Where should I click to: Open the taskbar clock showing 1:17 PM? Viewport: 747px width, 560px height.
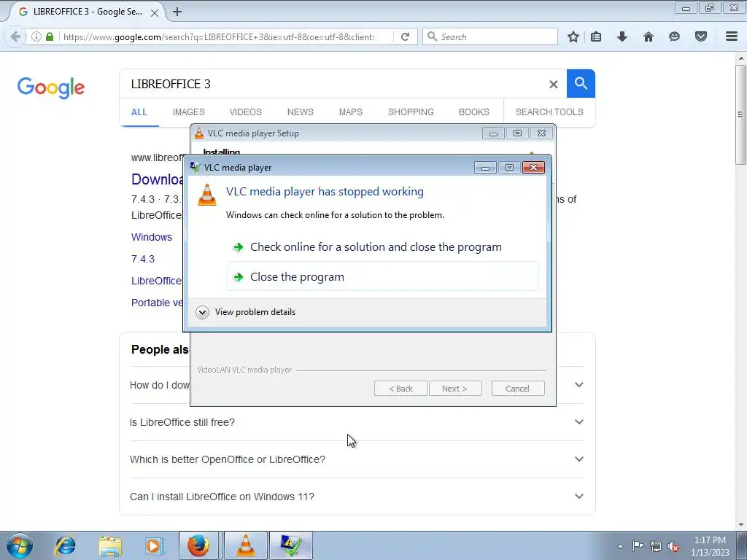tap(710, 546)
